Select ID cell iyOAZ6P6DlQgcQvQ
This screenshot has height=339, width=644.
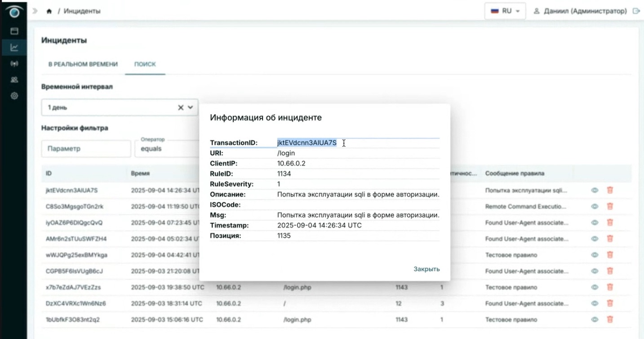(74, 223)
